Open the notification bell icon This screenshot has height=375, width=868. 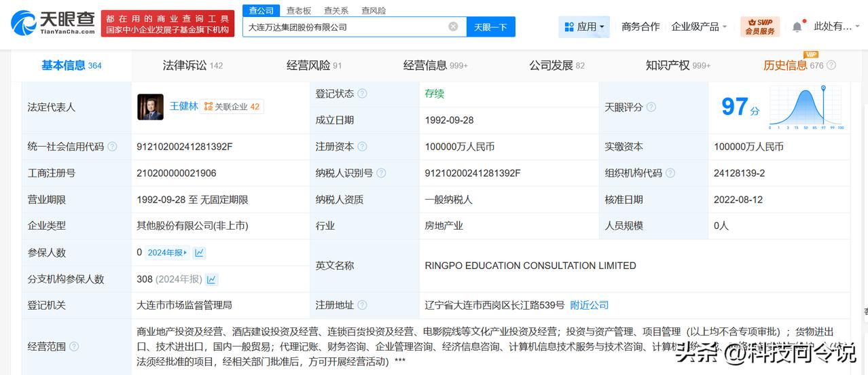pyautogui.click(x=797, y=26)
